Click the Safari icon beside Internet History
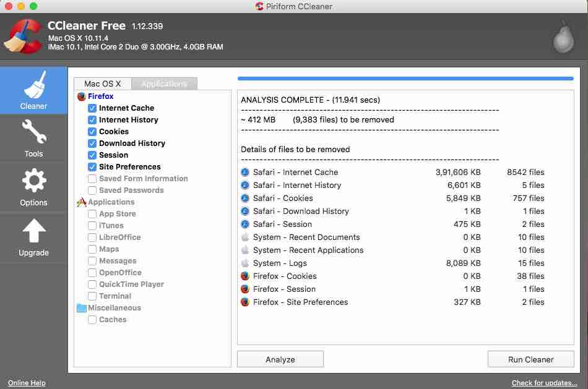This screenshot has width=588, height=389. [x=245, y=185]
